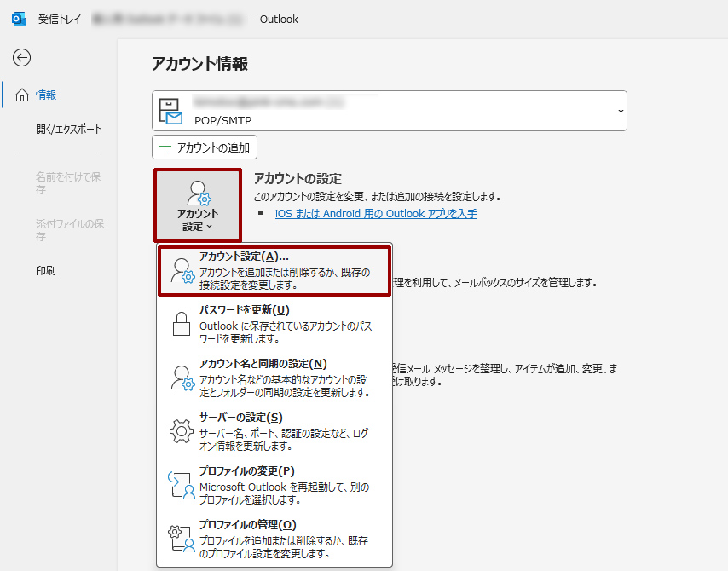Select 印刷 in the left sidebar
728x571 pixels.
46,270
